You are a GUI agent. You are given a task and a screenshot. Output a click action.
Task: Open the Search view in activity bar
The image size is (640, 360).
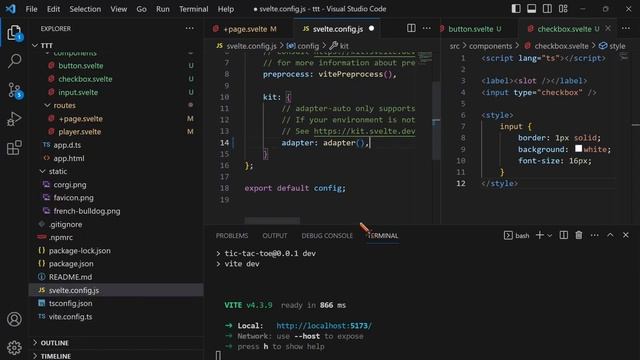click(x=14, y=61)
